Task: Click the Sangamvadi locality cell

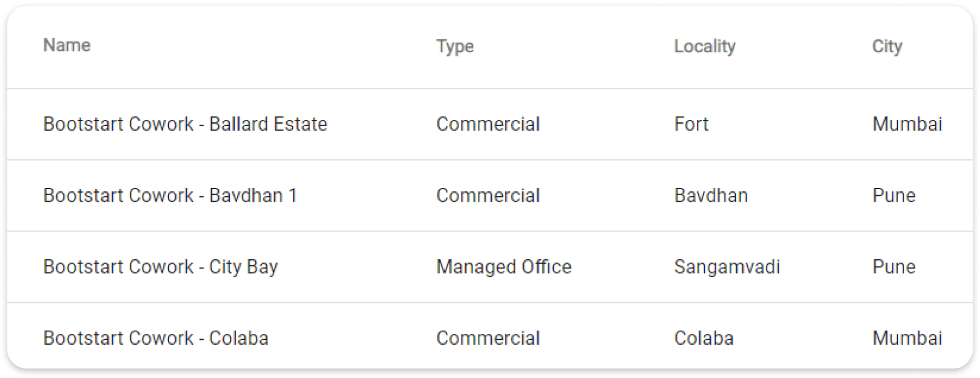Action: pos(727,267)
